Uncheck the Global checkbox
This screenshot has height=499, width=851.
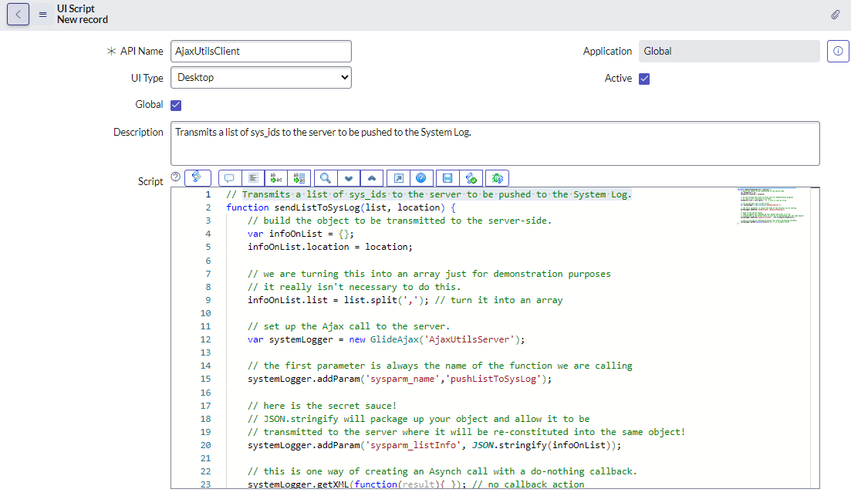pyautogui.click(x=176, y=105)
